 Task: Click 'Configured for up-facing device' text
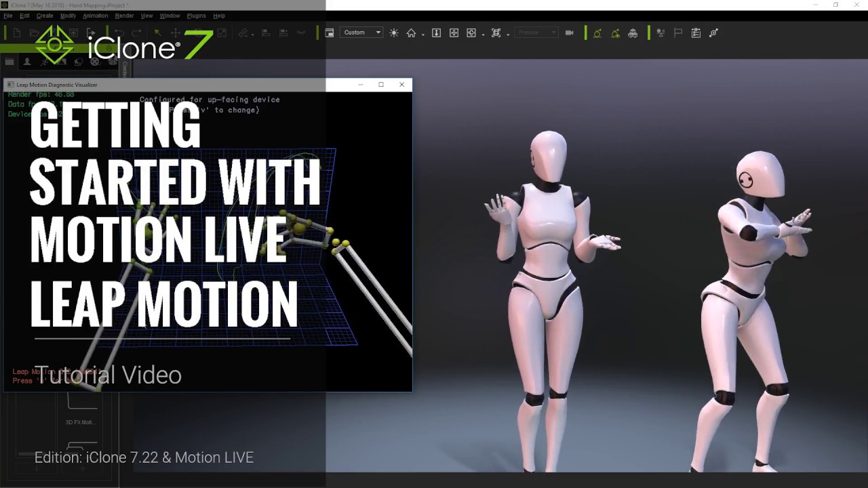(x=210, y=100)
